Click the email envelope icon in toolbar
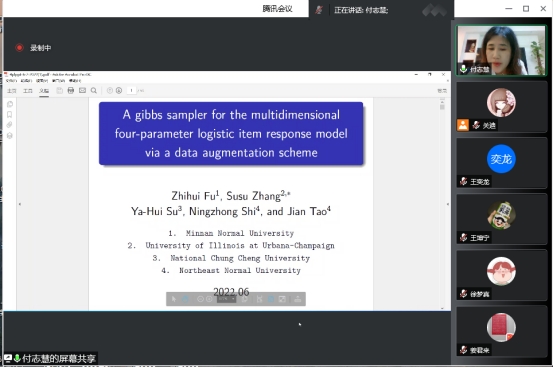 (82, 90)
